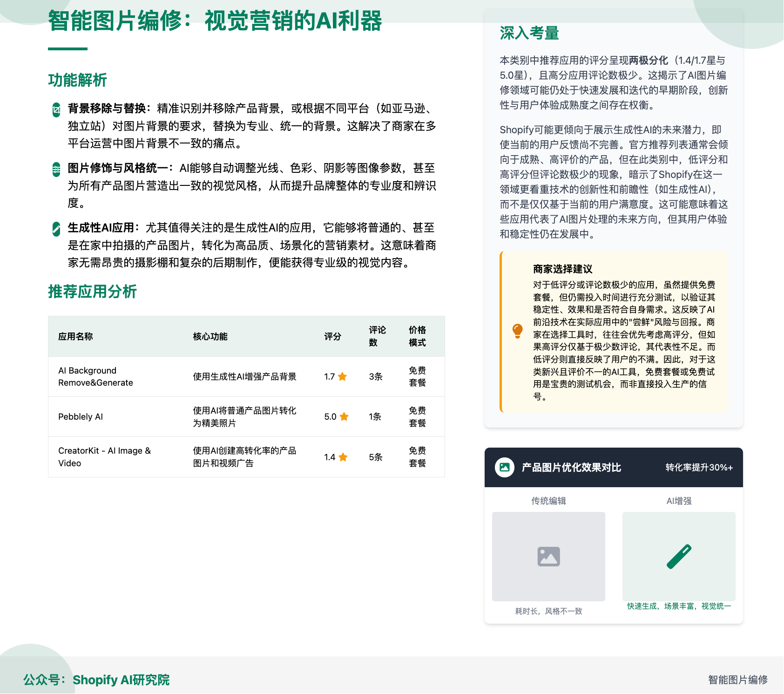The image size is (784, 694).
Task: Click the 传统编辑 thumbnail panel
Action: tap(548, 557)
